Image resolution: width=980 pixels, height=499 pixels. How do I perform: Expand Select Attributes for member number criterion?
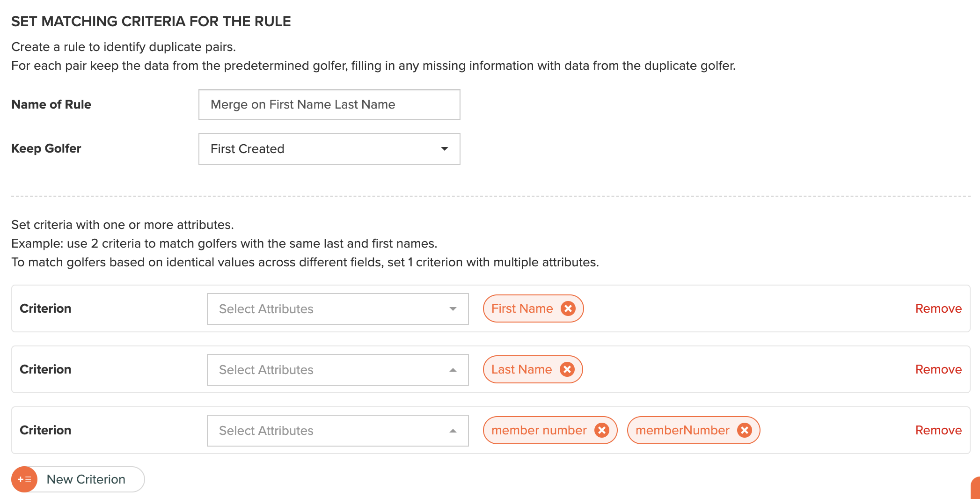click(337, 431)
